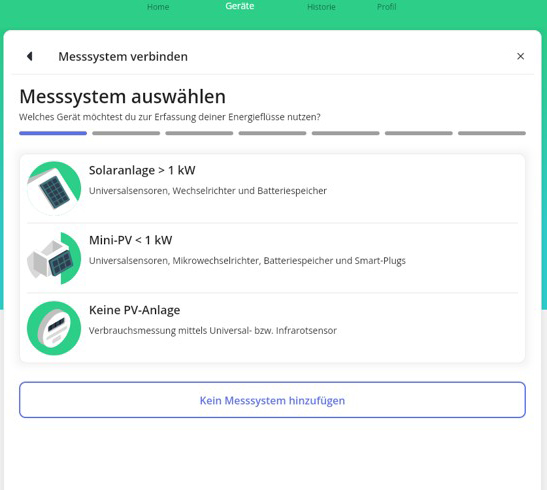Close the Messsystem verbinden dialog
This screenshot has width=547, height=490.
(x=520, y=56)
